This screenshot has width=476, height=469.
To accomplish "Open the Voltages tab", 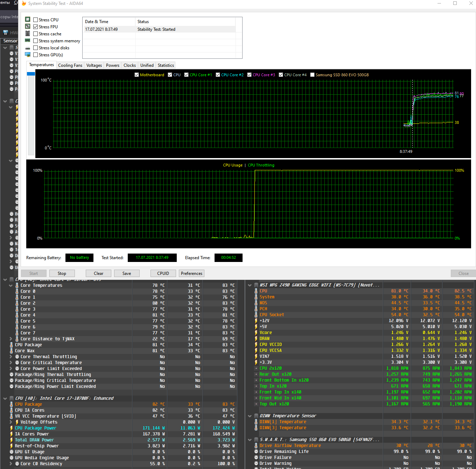I will click(94, 65).
